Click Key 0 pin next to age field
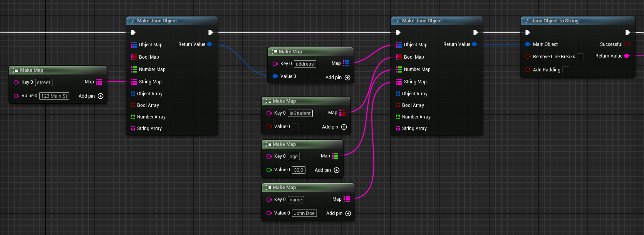644x235 pixels. (269, 156)
